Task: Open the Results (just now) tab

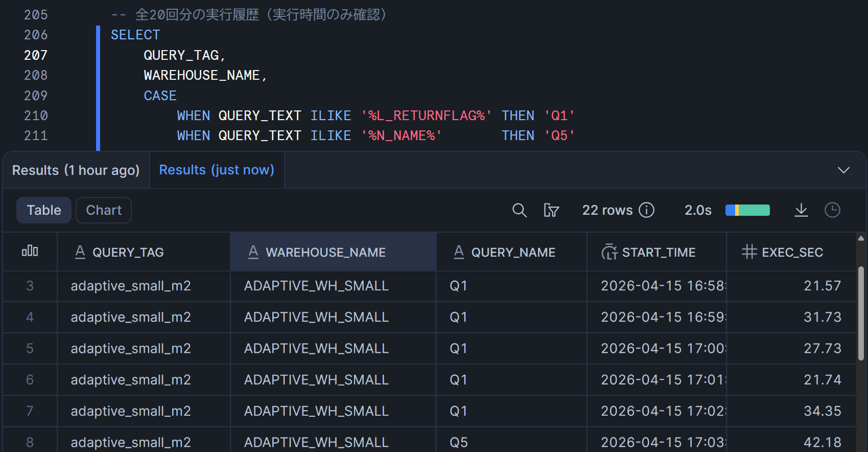Action: 217,170
